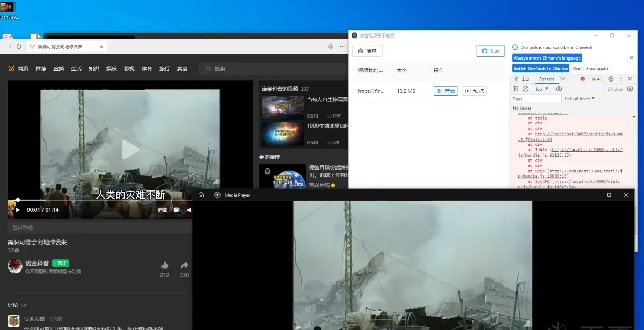644x330 pixels.
Task: Switch to the 知识 category
Action: 94,69
